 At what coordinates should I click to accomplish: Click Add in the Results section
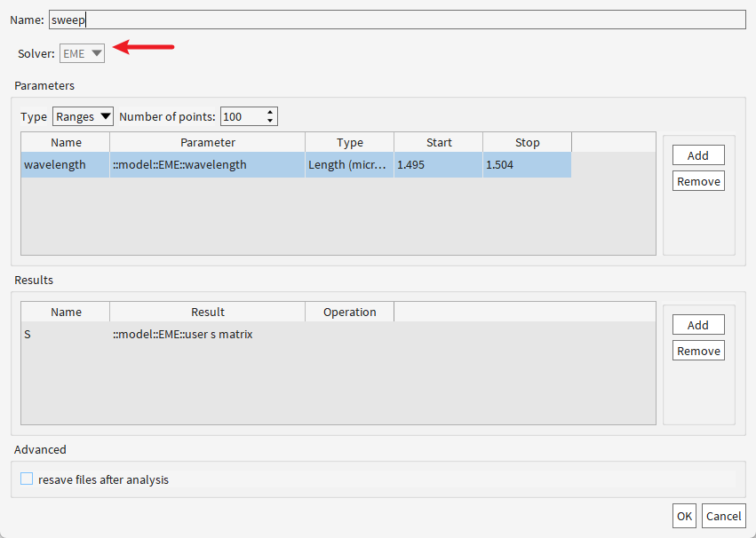click(698, 325)
